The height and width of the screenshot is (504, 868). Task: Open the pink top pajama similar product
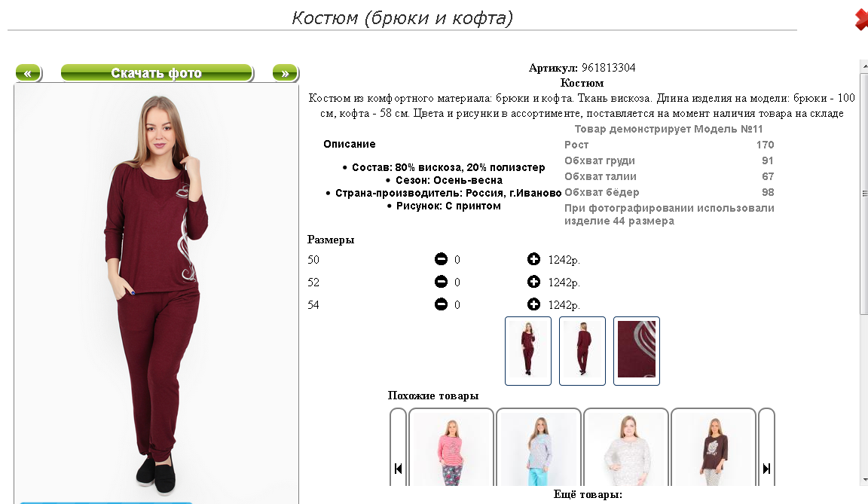point(451,447)
